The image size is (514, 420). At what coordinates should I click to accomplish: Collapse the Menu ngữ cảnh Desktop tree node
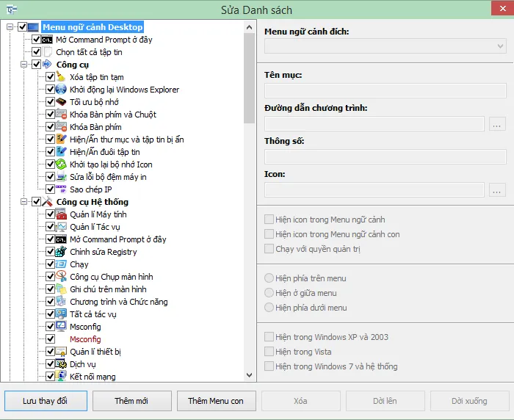[x=10, y=27]
